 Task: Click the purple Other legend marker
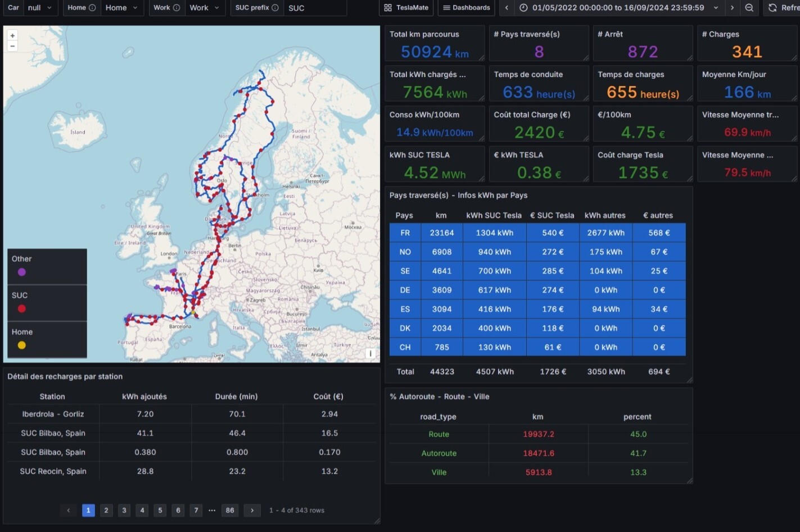coord(22,272)
